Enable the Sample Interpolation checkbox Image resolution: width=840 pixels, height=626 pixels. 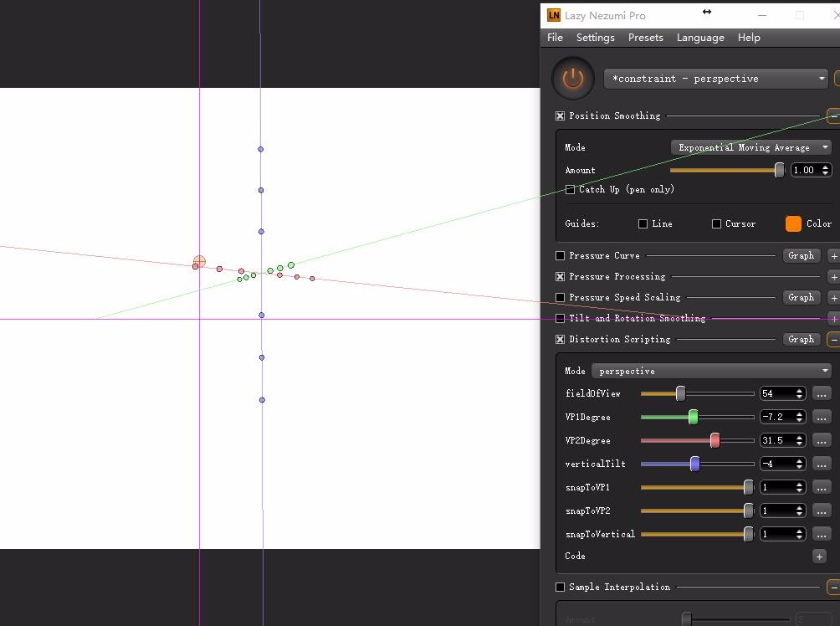pyautogui.click(x=561, y=587)
